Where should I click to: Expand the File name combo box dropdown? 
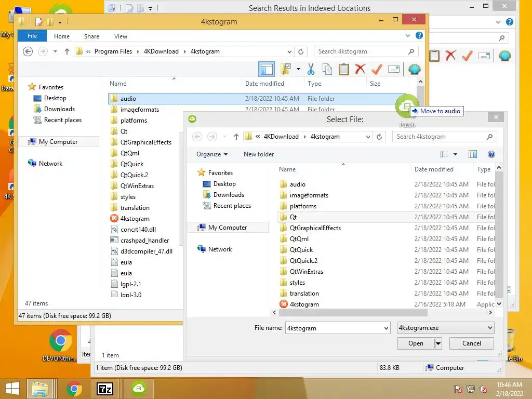click(386, 328)
